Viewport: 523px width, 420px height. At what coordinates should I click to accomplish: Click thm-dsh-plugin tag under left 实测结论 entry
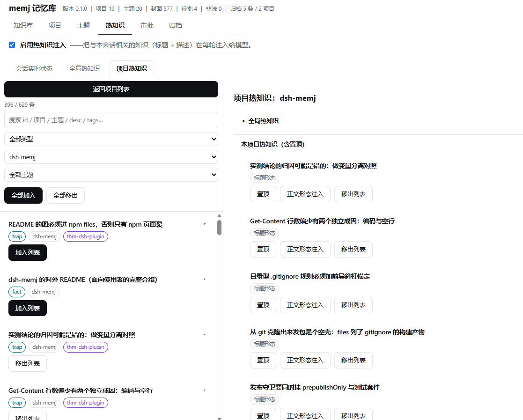(85, 347)
